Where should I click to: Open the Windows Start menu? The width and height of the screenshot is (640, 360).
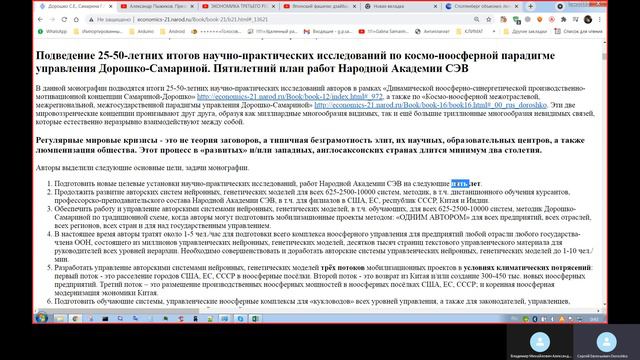pos(41,318)
